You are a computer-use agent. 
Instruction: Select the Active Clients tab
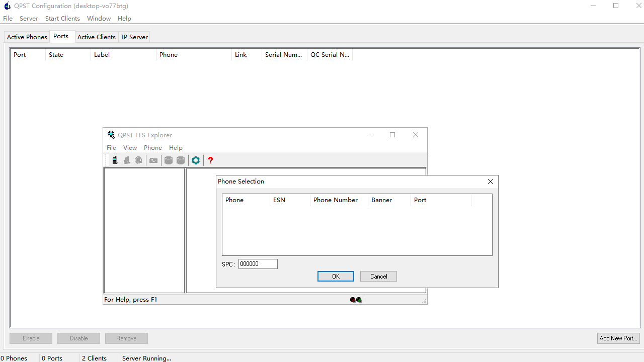tap(96, 37)
